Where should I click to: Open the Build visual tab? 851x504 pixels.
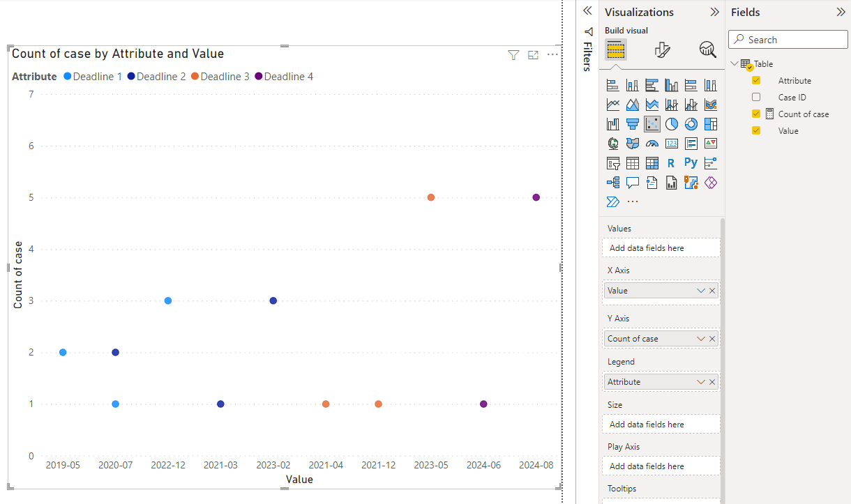pyautogui.click(x=615, y=49)
